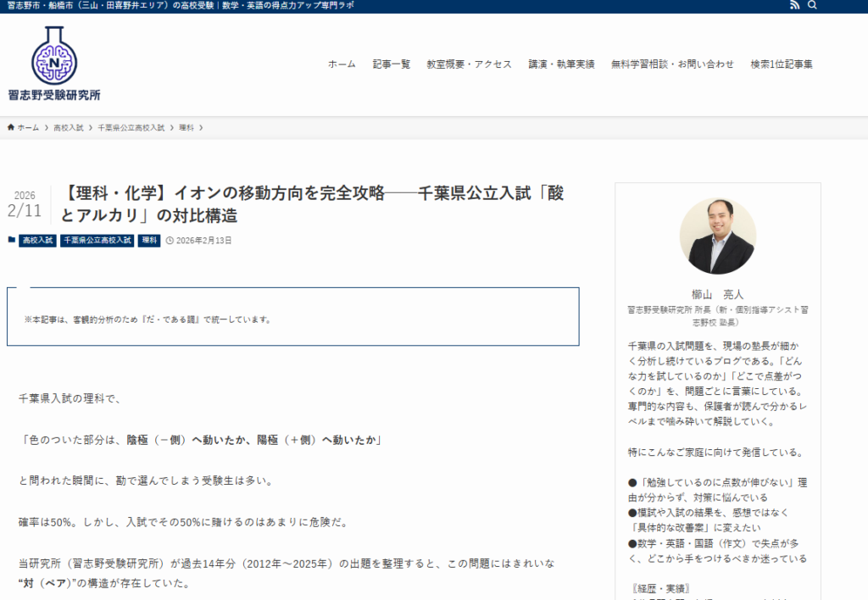
Task: Click the RSS feed icon
Action: (x=794, y=5)
